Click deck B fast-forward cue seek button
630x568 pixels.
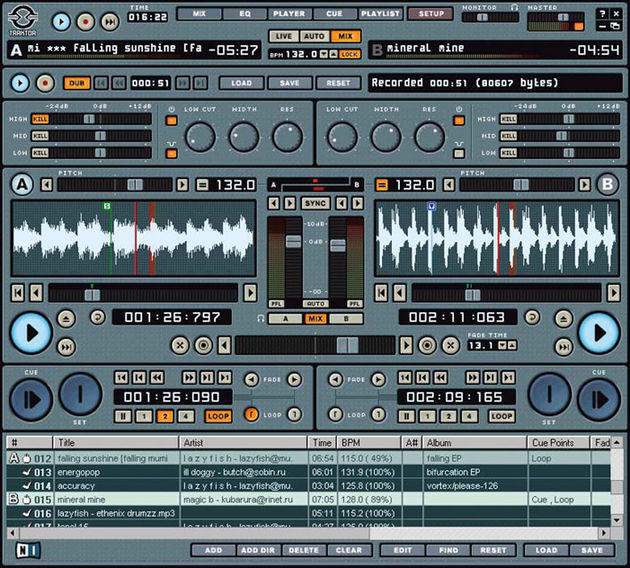[472, 378]
